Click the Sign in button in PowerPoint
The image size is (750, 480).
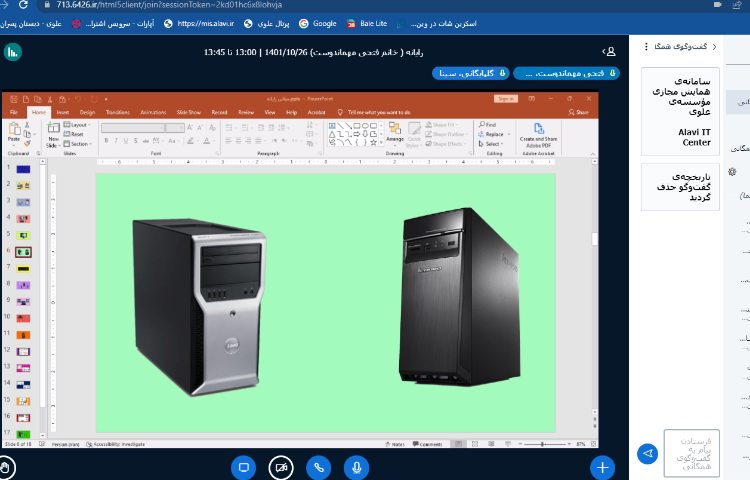(x=506, y=99)
